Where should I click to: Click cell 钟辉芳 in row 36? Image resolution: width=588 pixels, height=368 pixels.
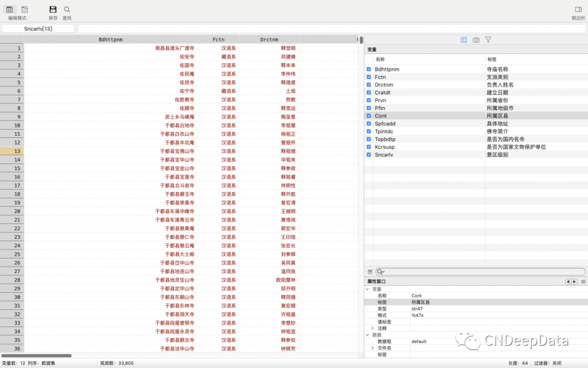click(x=288, y=348)
